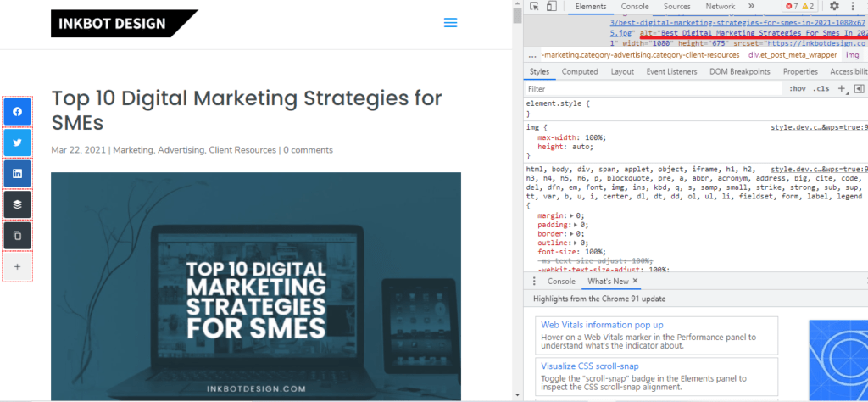The width and height of the screenshot is (868, 402).
Task: Open Web Vitals information pop up link
Action: (x=602, y=325)
